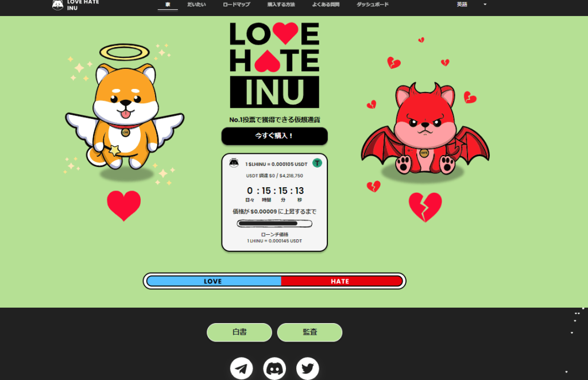Click the angel Shiba Inu mascot
588x380 pixels.
(x=125, y=115)
